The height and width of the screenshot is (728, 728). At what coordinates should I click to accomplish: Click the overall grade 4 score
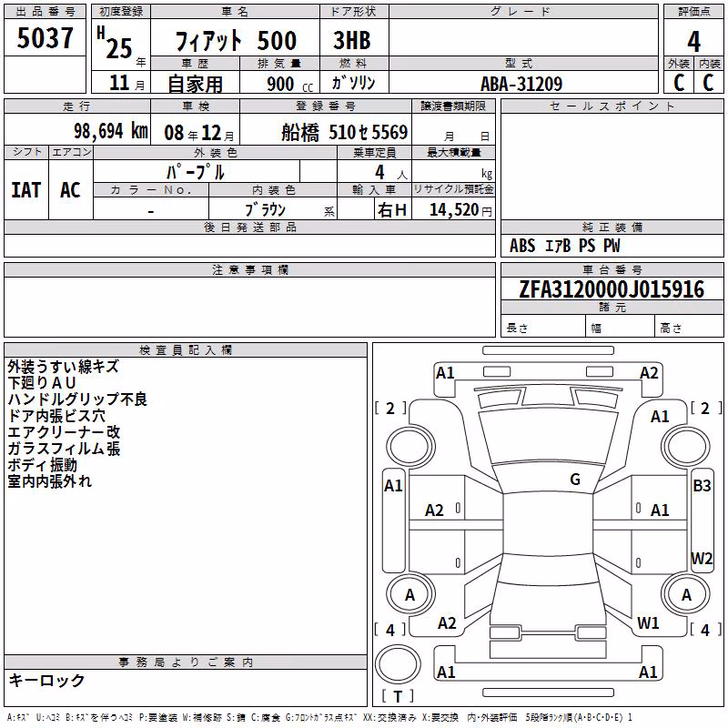click(693, 41)
